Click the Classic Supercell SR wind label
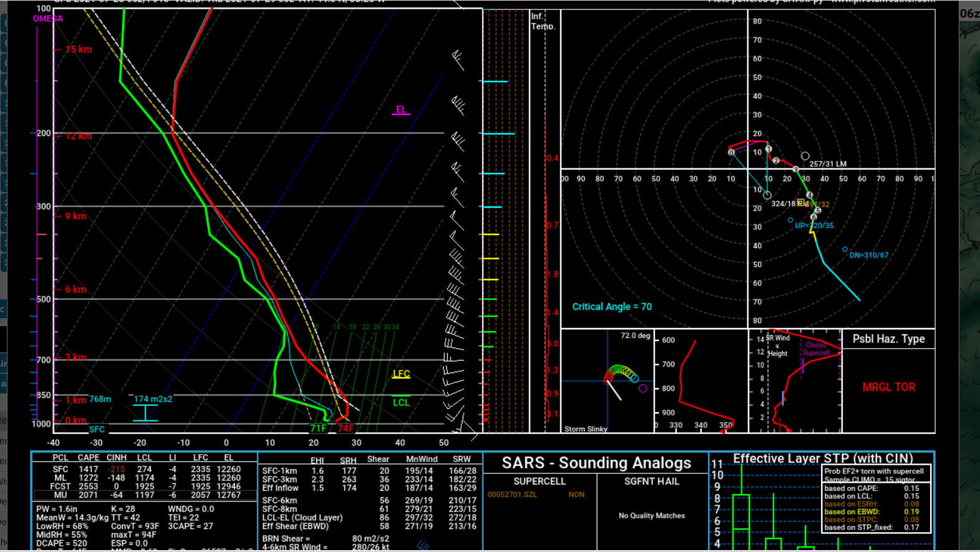 [x=816, y=349]
